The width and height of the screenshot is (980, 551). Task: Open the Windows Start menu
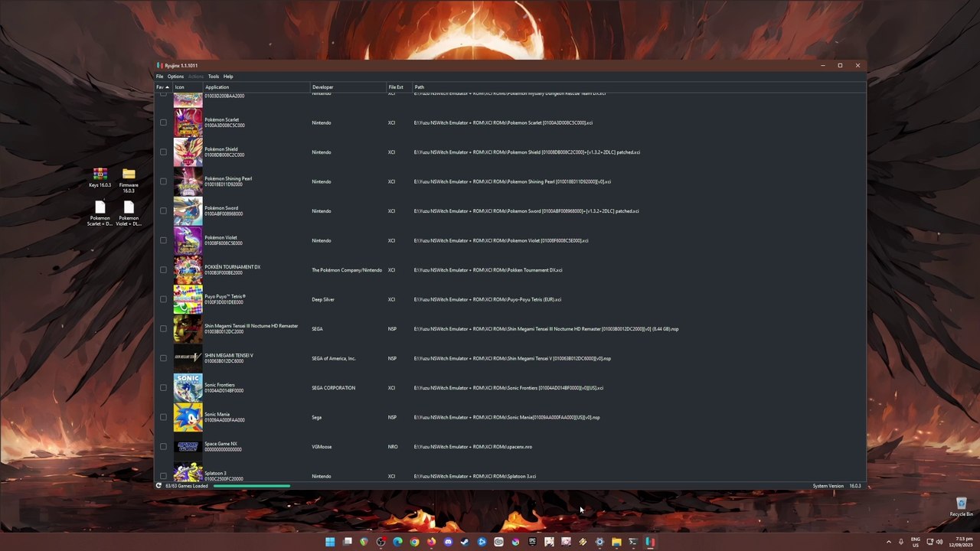coord(330,542)
